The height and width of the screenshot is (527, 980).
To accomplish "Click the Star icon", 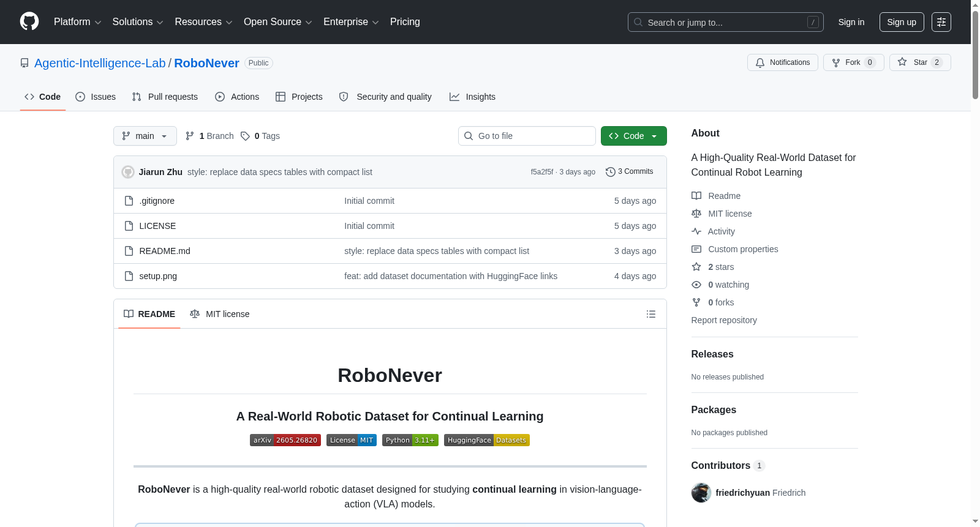I will click(902, 62).
